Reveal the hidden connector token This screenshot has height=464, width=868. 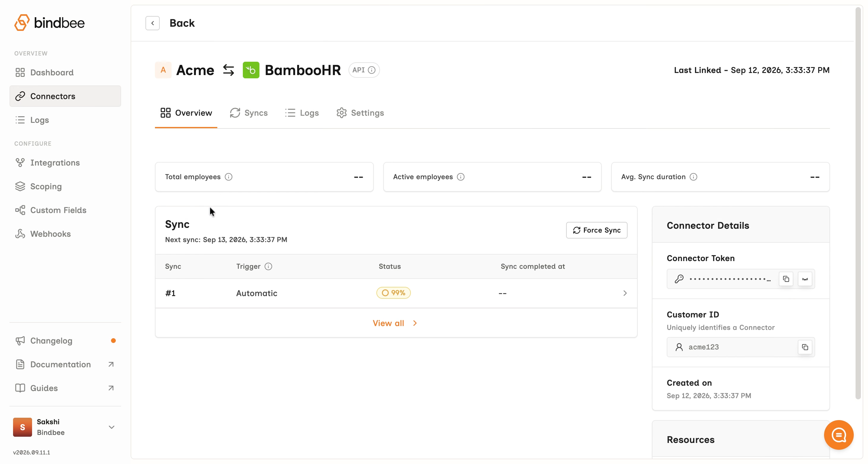point(805,279)
